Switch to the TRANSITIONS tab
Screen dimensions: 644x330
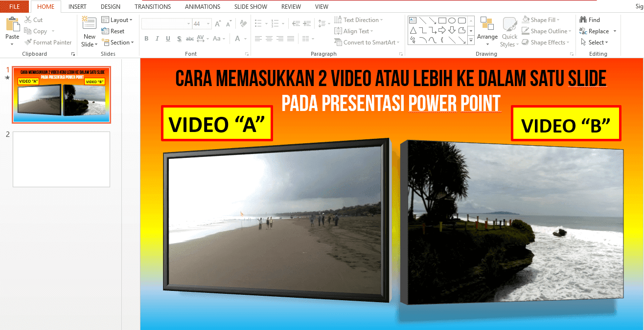point(153,7)
